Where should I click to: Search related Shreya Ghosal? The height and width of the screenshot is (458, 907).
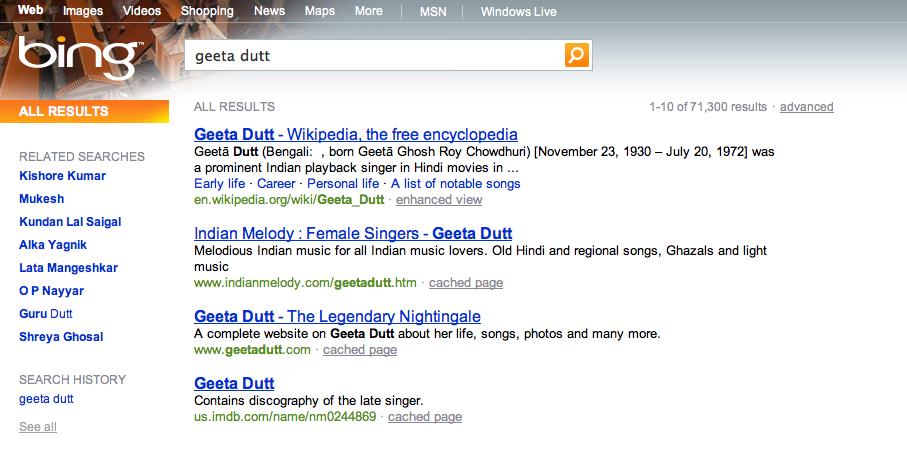[61, 337]
